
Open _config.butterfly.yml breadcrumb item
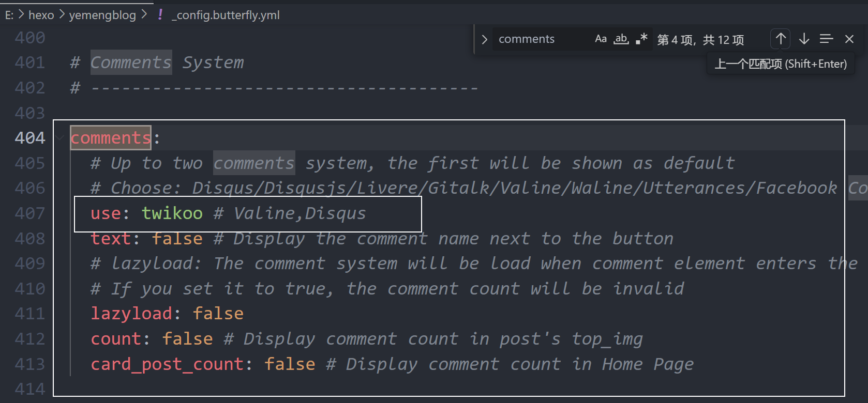[x=226, y=15]
